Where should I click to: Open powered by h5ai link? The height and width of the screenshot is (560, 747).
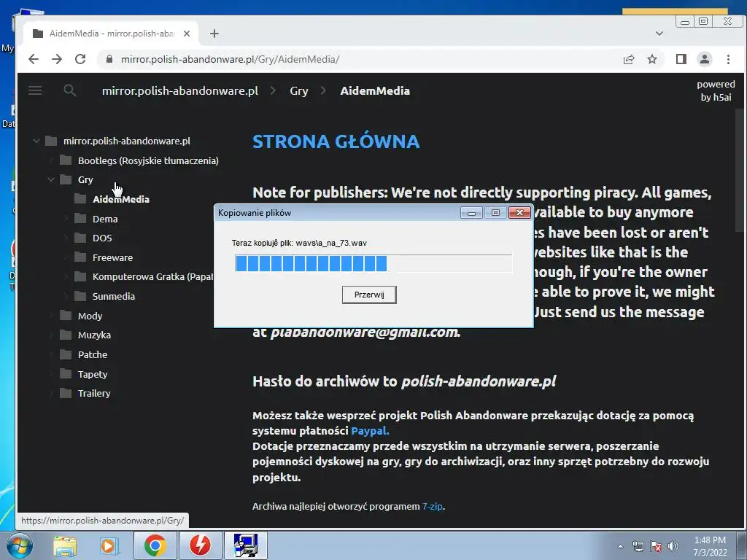(716, 90)
